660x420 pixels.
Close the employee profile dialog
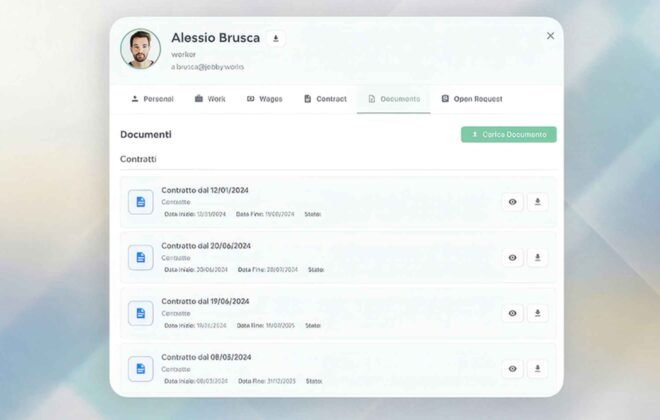(x=550, y=36)
